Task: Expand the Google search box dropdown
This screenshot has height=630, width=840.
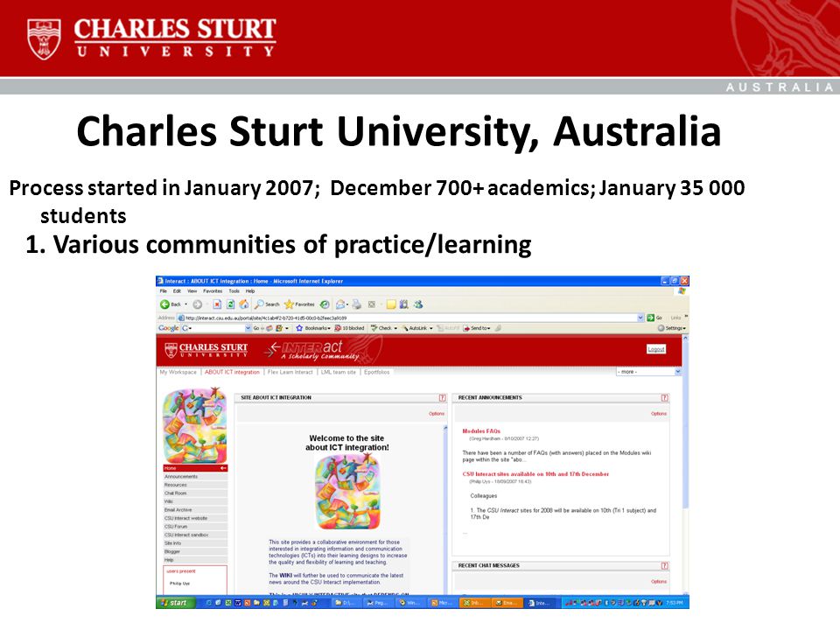Action: click(x=248, y=328)
